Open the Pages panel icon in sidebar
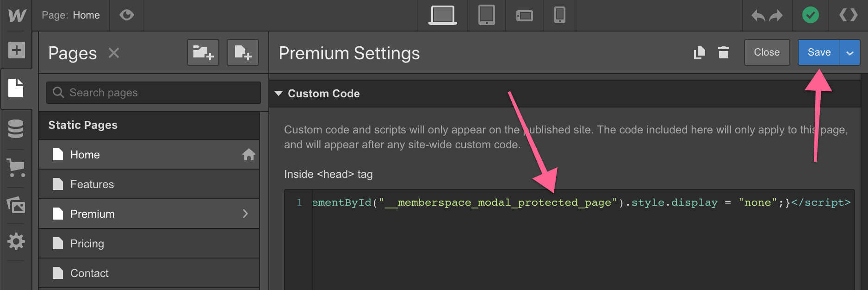 [x=16, y=88]
